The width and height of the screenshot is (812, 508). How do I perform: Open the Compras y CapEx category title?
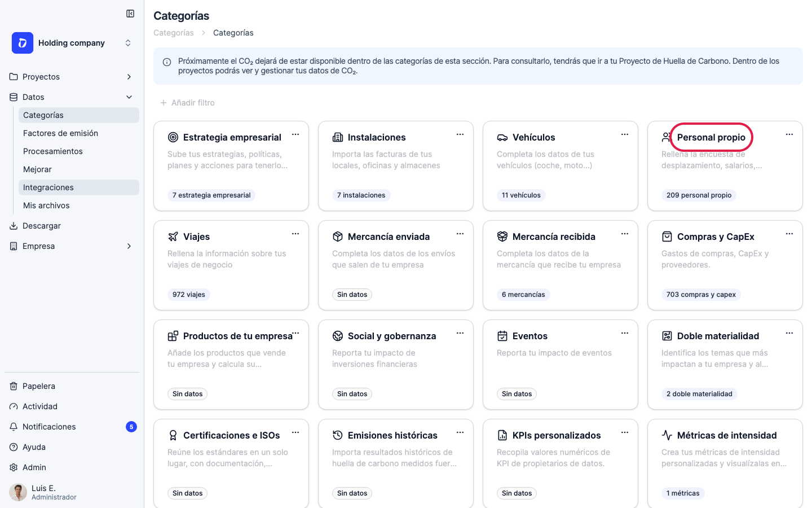tap(716, 237)
